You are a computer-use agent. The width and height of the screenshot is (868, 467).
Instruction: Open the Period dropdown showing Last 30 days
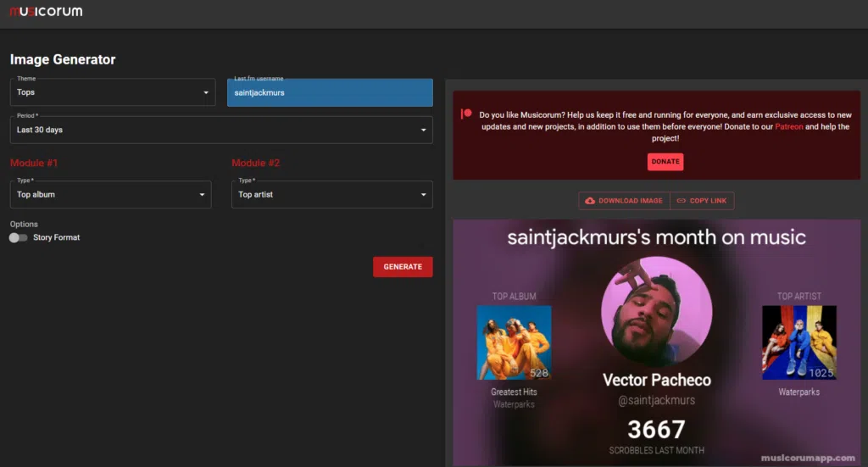tap(221, 130)
